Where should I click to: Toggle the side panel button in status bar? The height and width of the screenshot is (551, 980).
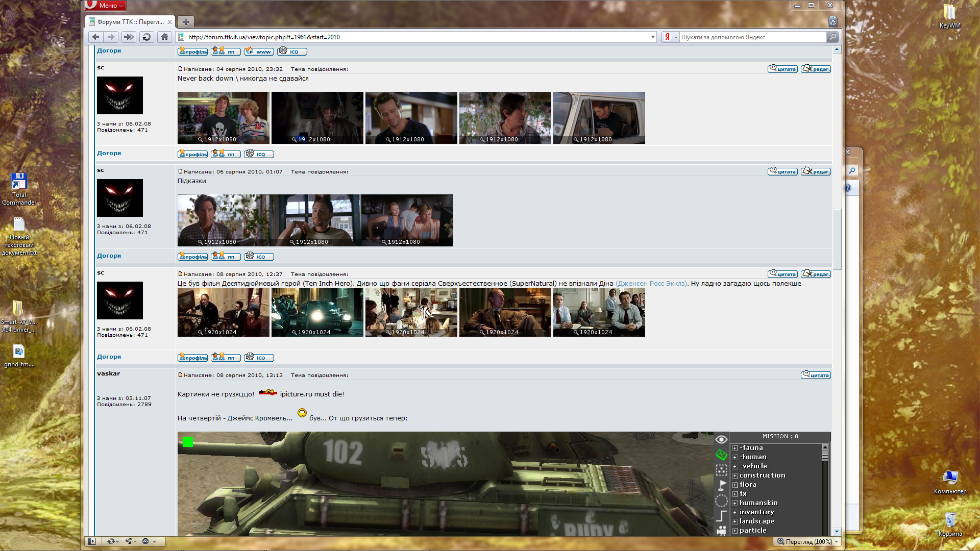point(92,541)
